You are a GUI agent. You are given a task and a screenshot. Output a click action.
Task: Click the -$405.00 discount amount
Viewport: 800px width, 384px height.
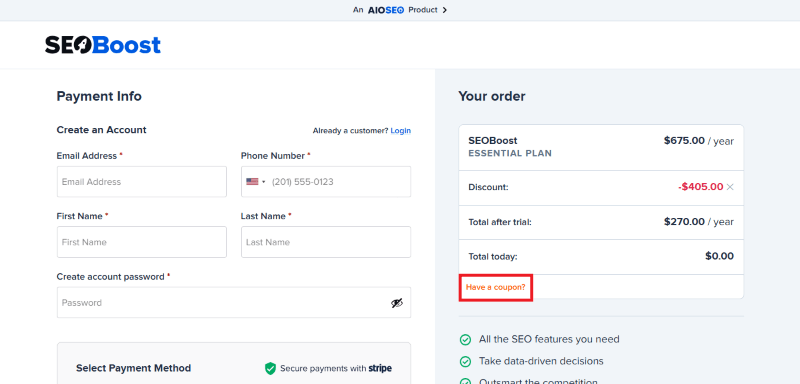(x=701, y=187)
